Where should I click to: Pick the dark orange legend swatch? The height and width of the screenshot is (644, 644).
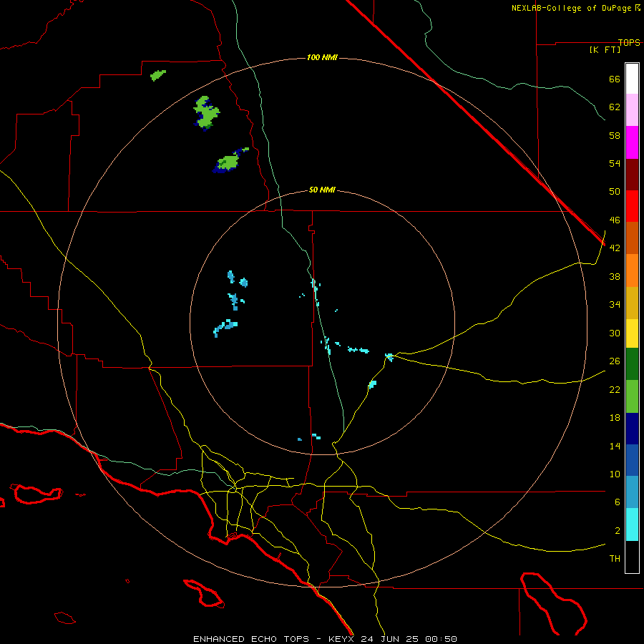[x=632, y=238]
